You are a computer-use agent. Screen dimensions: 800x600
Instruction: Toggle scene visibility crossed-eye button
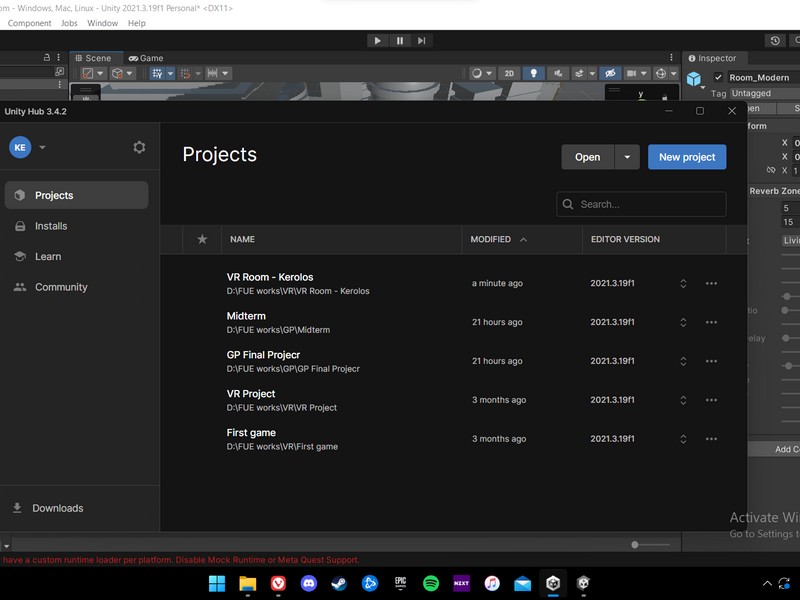point(610,73)
